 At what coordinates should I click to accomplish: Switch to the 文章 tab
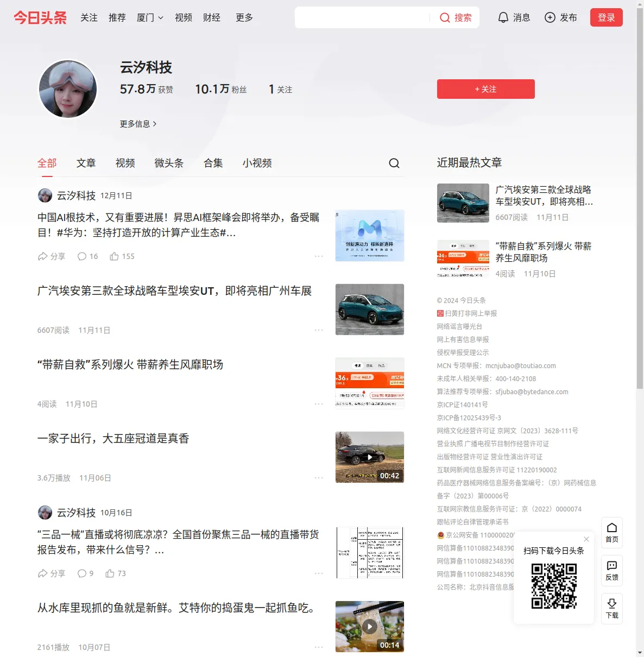pos(86,163)
